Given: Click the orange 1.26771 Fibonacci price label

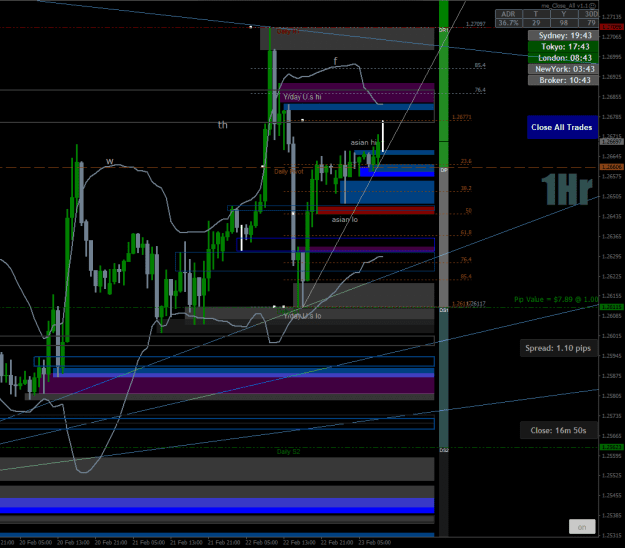Looking at the screenshot, I should [462, 117].
